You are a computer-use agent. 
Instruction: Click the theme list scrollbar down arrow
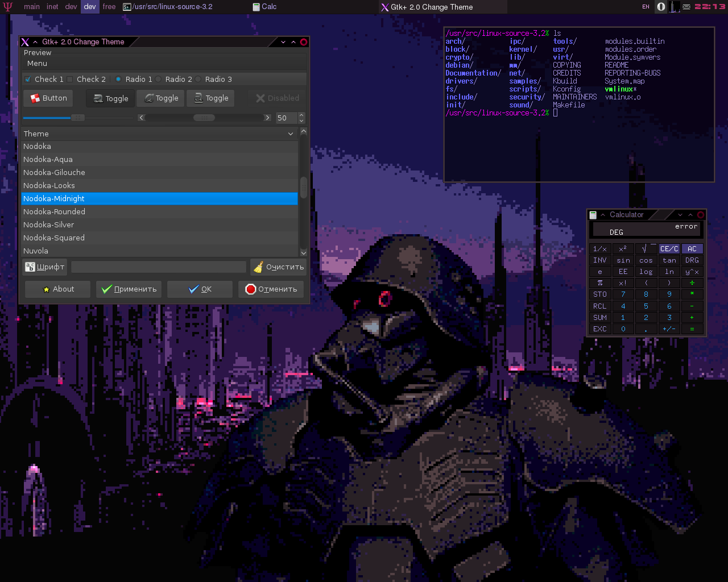304,252
